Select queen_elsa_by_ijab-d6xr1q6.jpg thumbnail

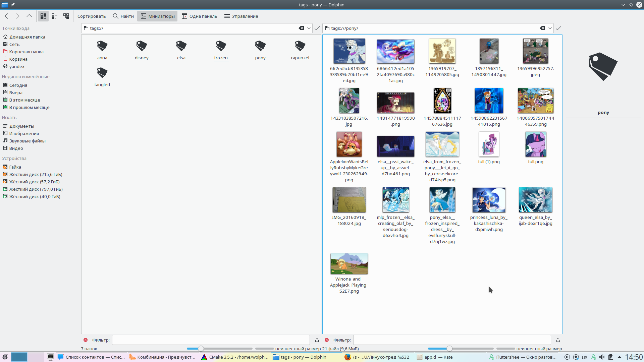click(x=536, y=200)
